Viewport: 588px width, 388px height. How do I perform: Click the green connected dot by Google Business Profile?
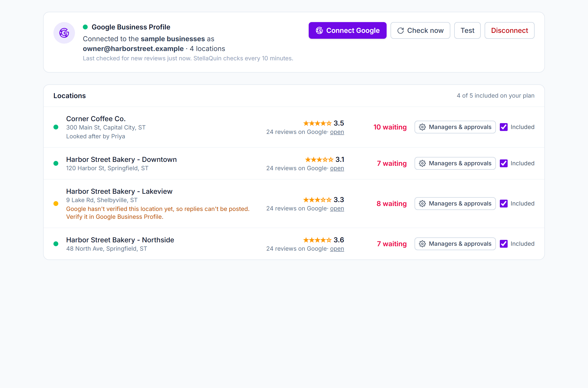(x=85, y=27)
